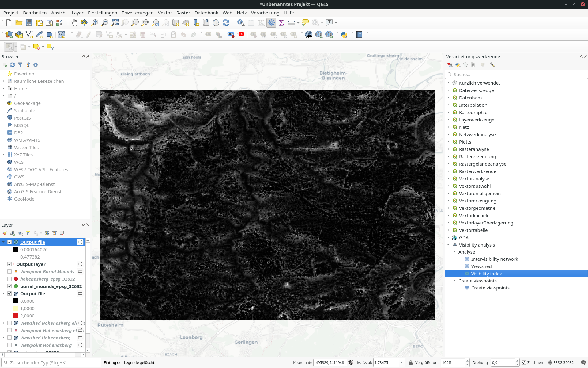Toggle visibility of top Output file layer
This screenshot has height=368, width=588.
click(x=9, y=242)
